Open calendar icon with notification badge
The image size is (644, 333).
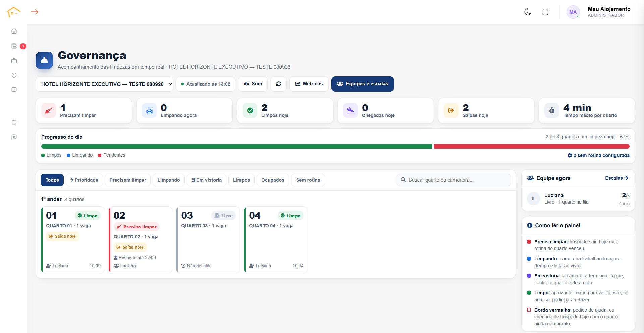14,46
